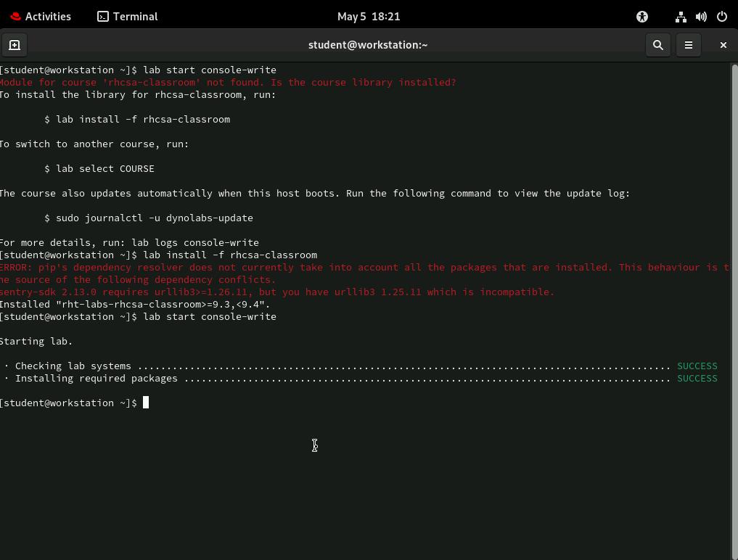
Task: Open the Terminal app menu
Action: (x=128, y=17)
